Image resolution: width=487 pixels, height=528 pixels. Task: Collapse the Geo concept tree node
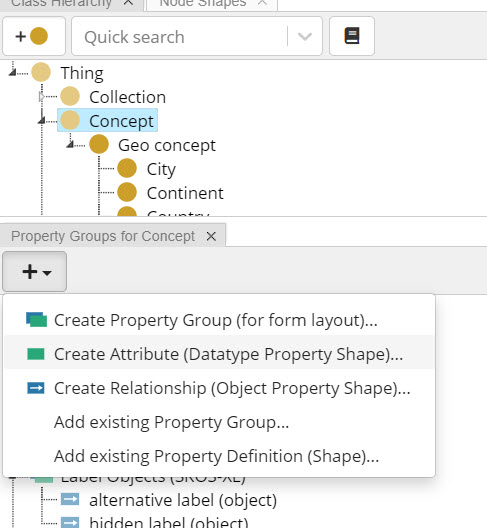tap(70, 144)
